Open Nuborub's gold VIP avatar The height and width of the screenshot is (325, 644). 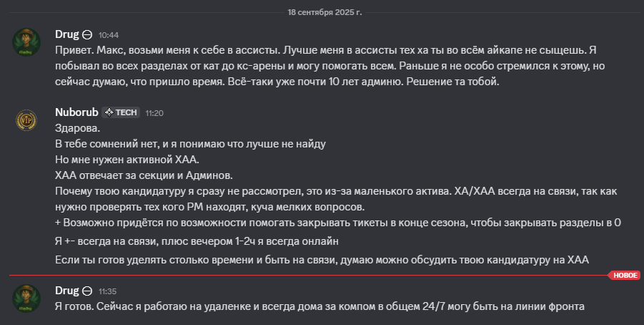click(26, 120)
